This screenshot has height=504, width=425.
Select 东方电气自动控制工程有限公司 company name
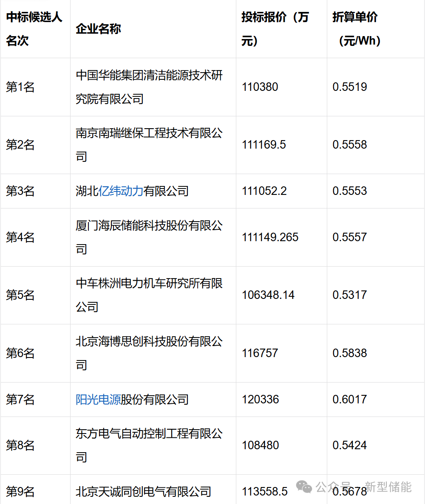point(149,445)
